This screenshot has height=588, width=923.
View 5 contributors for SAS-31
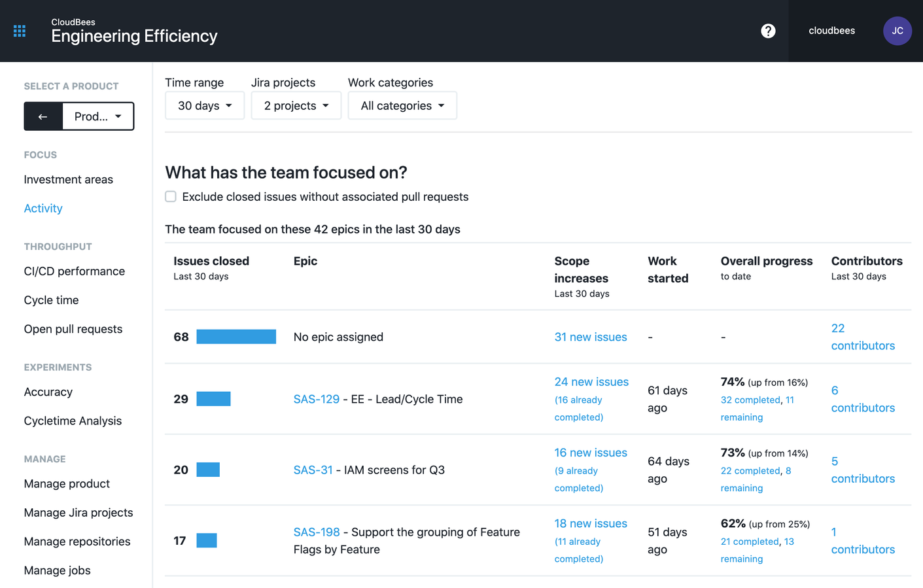863,470
